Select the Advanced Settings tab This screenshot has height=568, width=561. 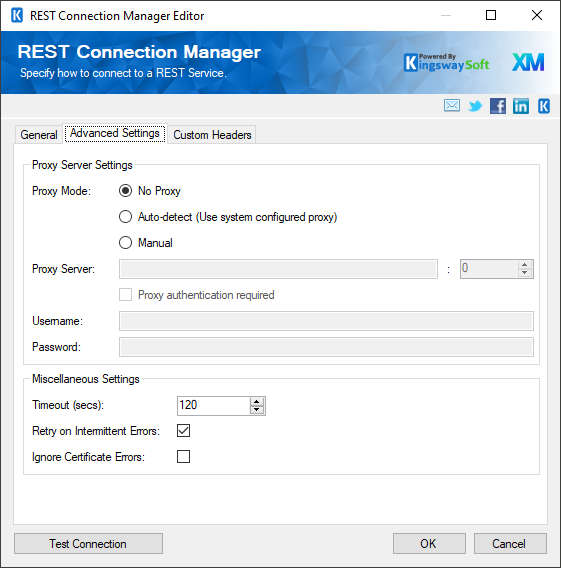tap(115, 133)
